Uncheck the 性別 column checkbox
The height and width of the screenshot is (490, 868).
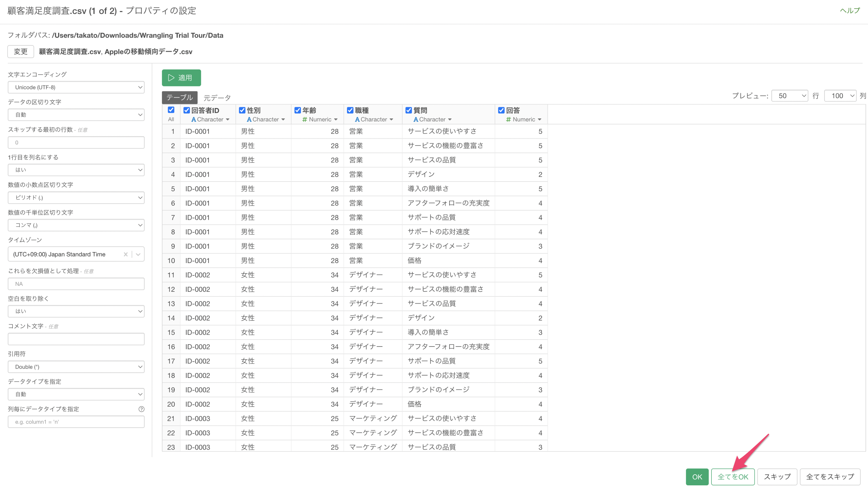pos(242,110)
